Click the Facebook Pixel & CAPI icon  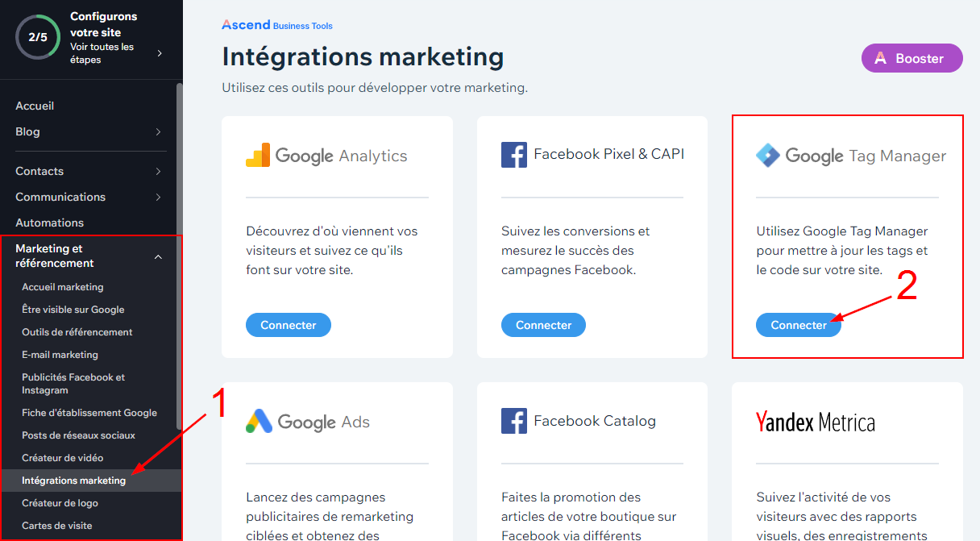click(514, 155)
